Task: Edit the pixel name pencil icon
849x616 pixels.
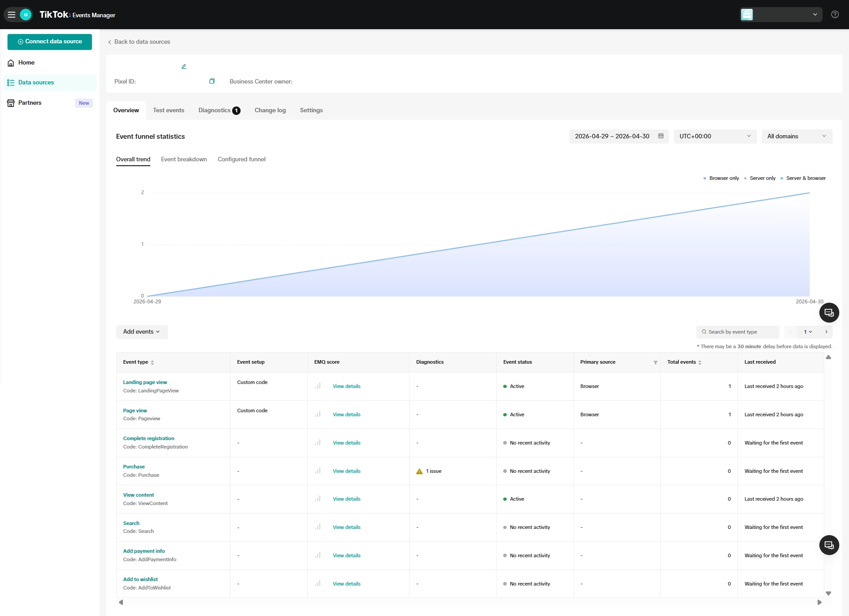Action: click(x=184, y=67)
